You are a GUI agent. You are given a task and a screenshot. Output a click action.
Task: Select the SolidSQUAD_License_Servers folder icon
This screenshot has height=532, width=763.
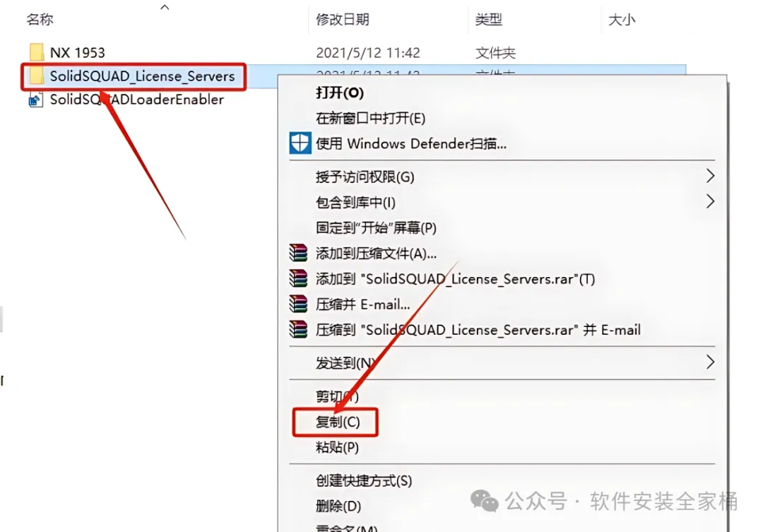point(37,76)
